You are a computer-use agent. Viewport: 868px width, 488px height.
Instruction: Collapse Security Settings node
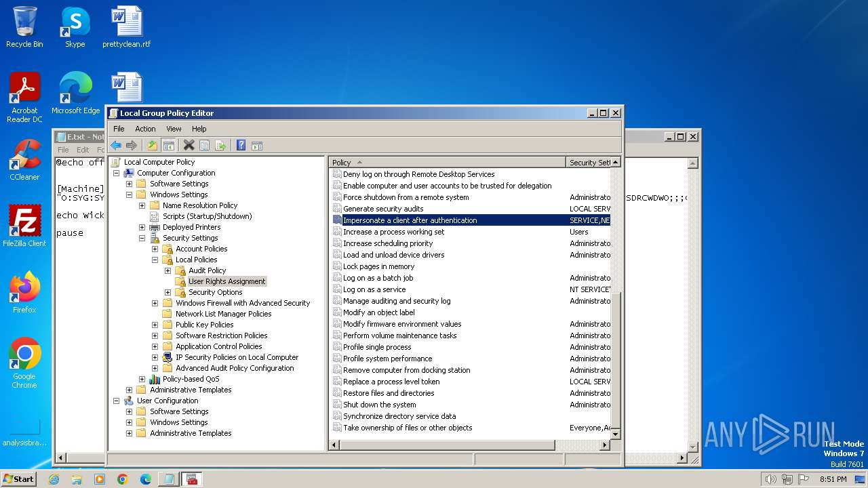pos(142,238)
